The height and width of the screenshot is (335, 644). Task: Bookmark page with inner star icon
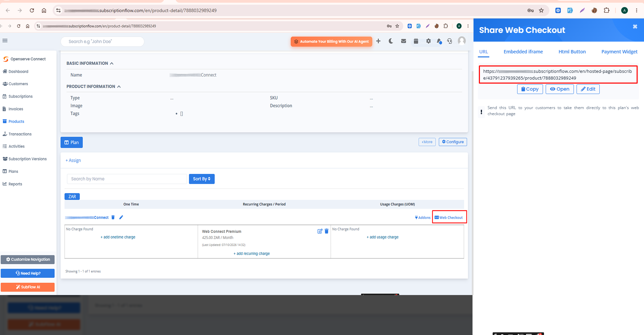tap(397, 26)
